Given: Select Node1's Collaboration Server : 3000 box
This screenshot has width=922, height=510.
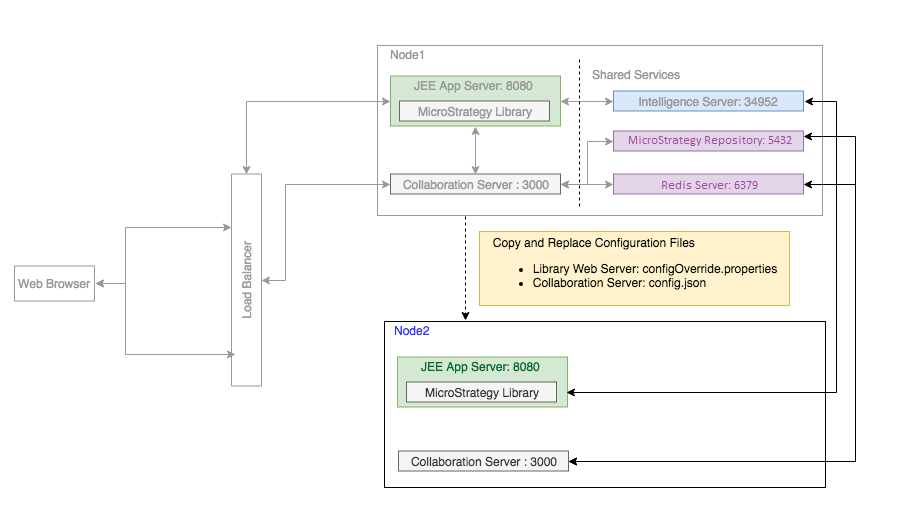Looking at the screenshot, I should tap(475, 185).
